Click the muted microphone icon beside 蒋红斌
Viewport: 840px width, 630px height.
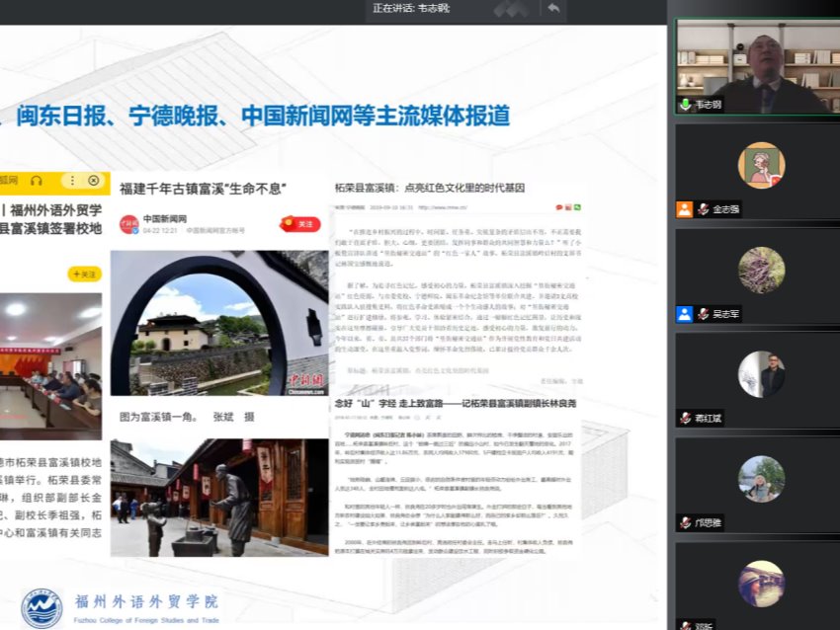click(684, 419)
